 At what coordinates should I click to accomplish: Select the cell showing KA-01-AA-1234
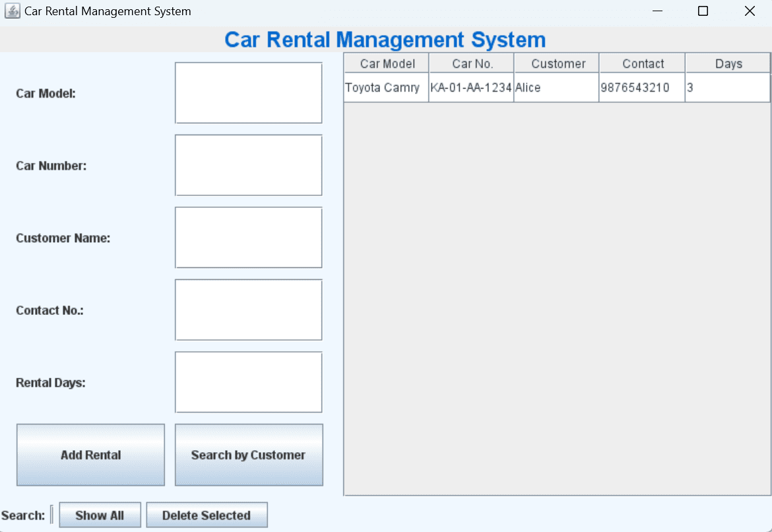(x=471, y=87)
